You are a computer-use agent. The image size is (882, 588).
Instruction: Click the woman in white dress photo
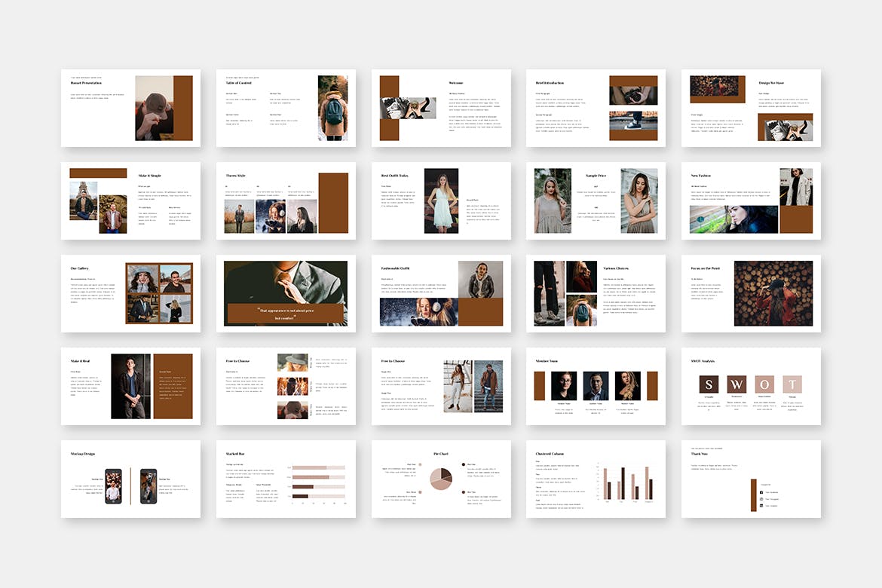pyautogui.click(x=441, y=201)
